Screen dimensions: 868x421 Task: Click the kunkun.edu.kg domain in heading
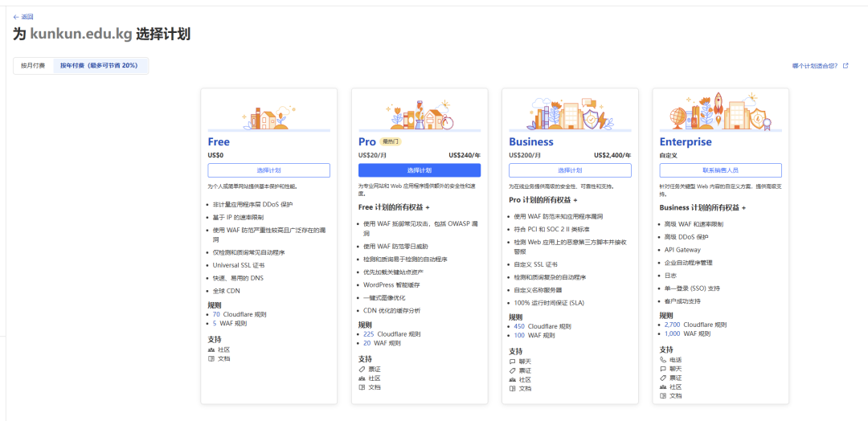pos(81,35)
